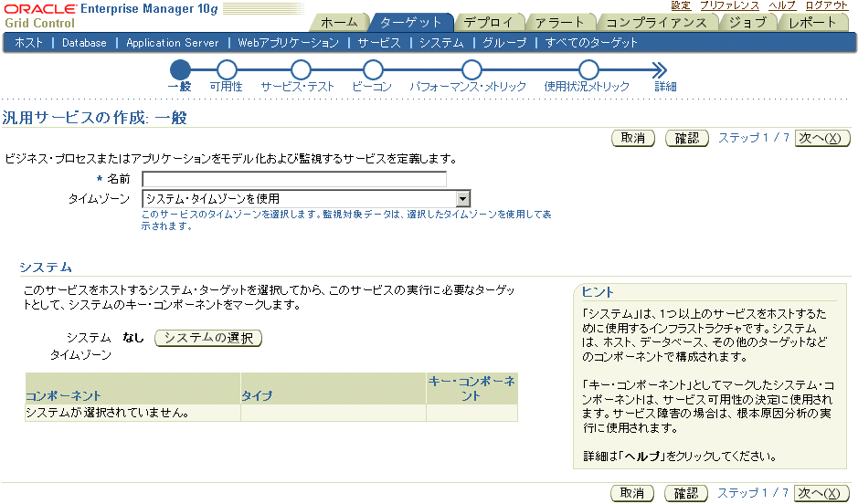Viewport: 858px width, 504px height.
Task: Click the 使用状況メトリック step circle
Action: (588, 70)
